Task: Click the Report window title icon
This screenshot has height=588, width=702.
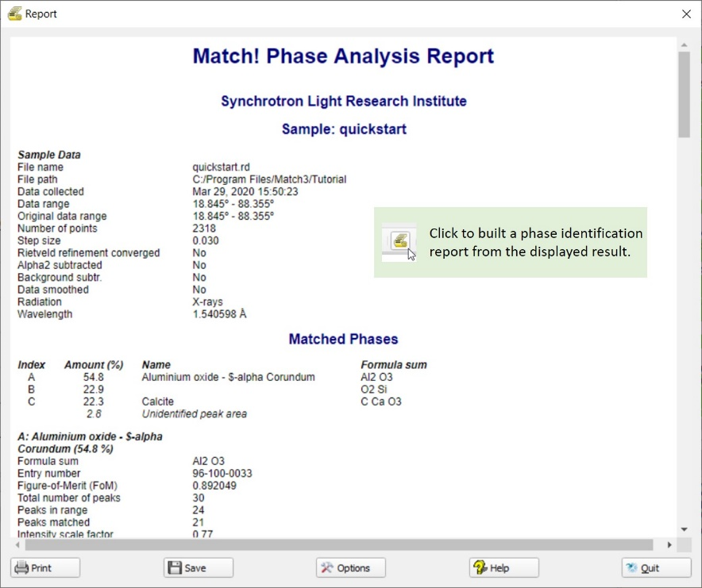Action: pyautogui.click(x=15, y=13)
